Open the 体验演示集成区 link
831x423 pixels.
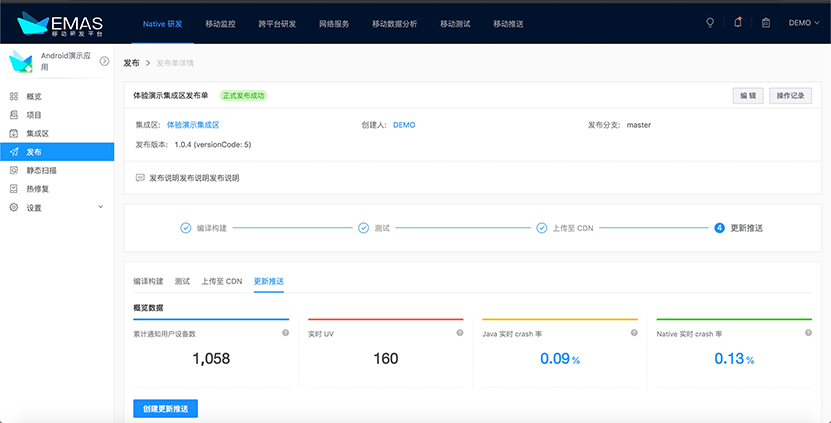click(192, 125)
